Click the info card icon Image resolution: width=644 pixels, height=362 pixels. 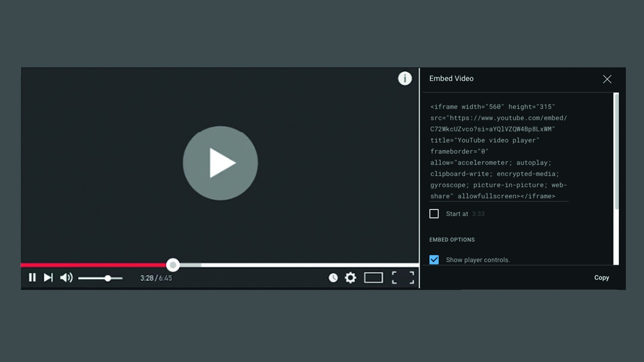point(405,78)
